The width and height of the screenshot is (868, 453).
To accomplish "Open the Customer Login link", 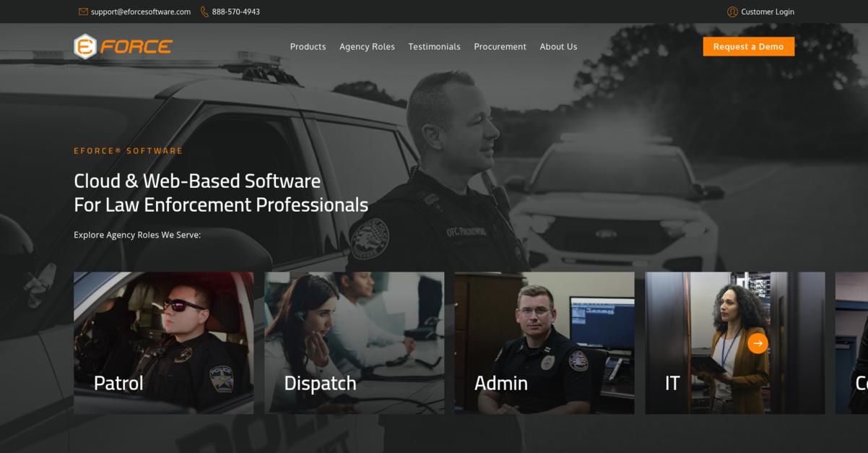I will coord(768,12).
